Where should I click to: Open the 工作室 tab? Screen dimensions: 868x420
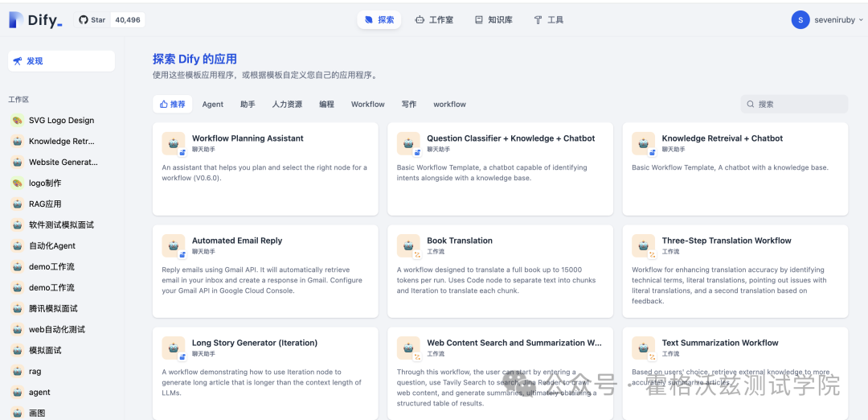(434, 20)
